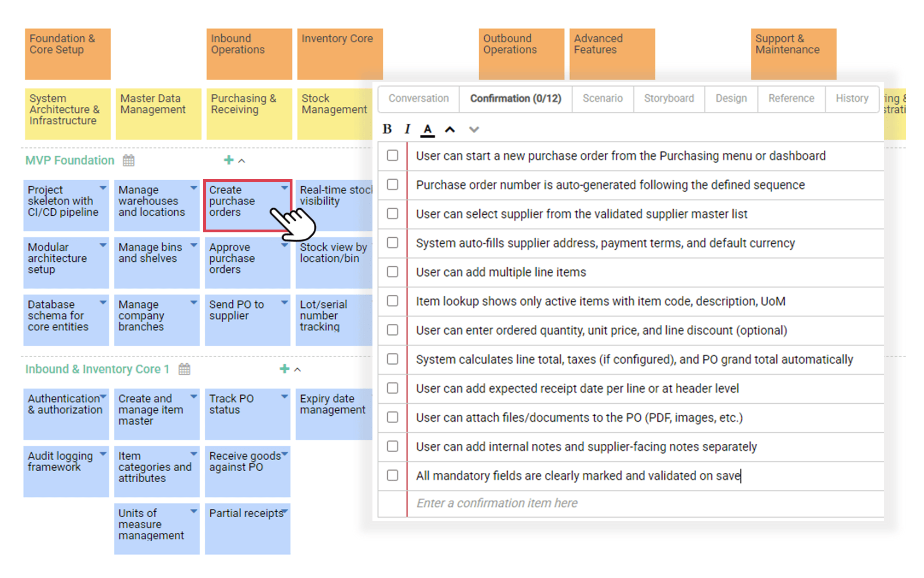Screen dimensions: 924x578
Task: Check 'User can add multiple line items'
Action: click(392, 272)
